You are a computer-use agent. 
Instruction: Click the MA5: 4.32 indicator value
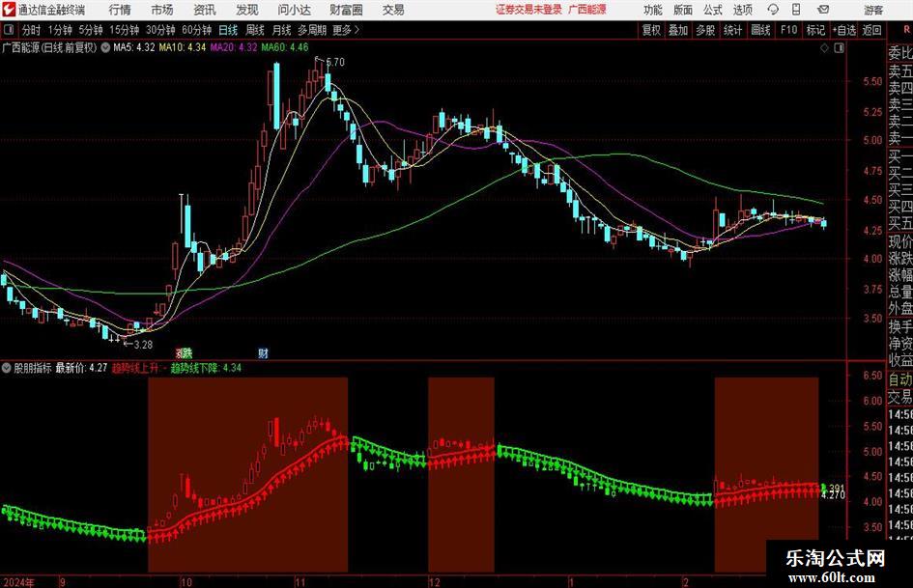point(134,47)
